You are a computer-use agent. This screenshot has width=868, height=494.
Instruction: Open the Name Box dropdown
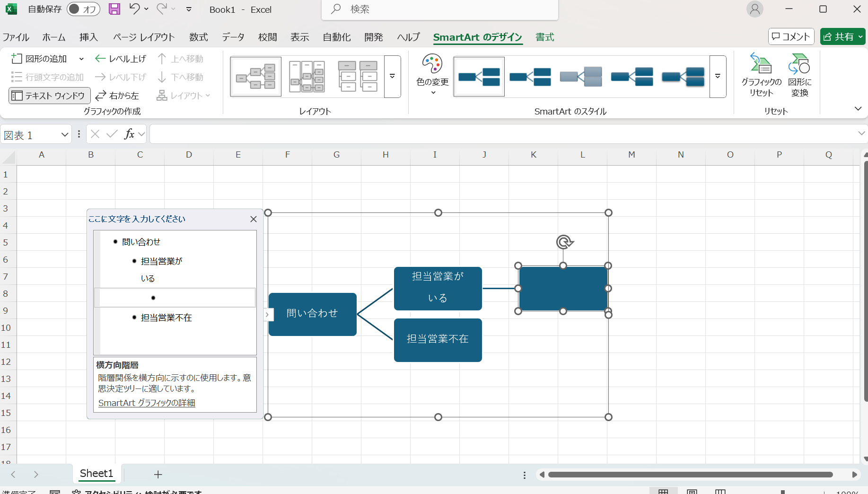[65, 135]
